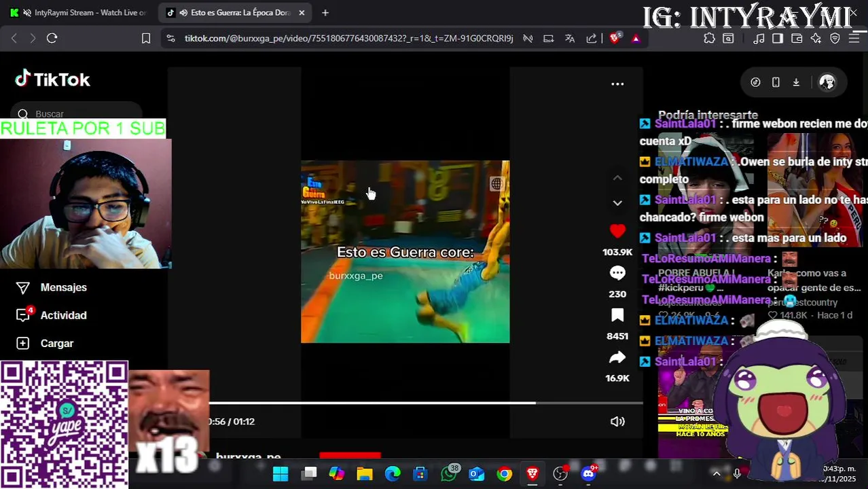Expand the system tray hidden icons
The image size is (868, 489).
click(716, 473)
